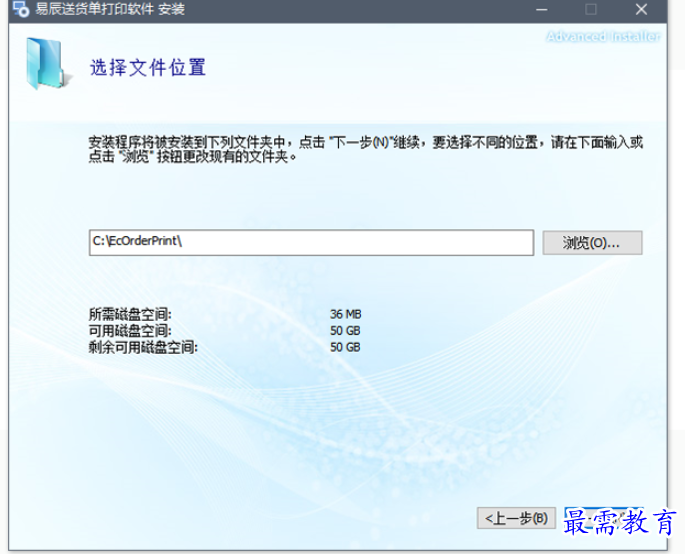Viewport: 685px width, 554px height.
Task: Focus the install path field C:\EcOrderPrint\
Action: coord(311,242)
